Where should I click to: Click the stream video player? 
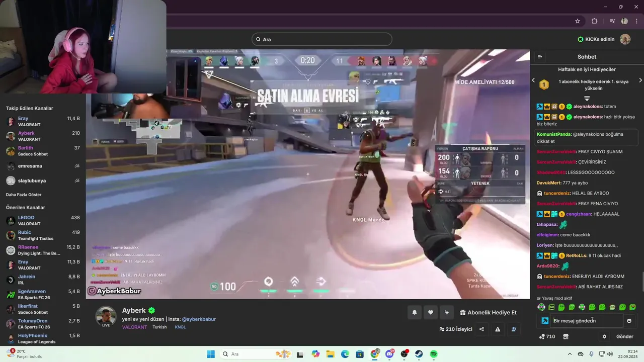[x=308, y=174]
